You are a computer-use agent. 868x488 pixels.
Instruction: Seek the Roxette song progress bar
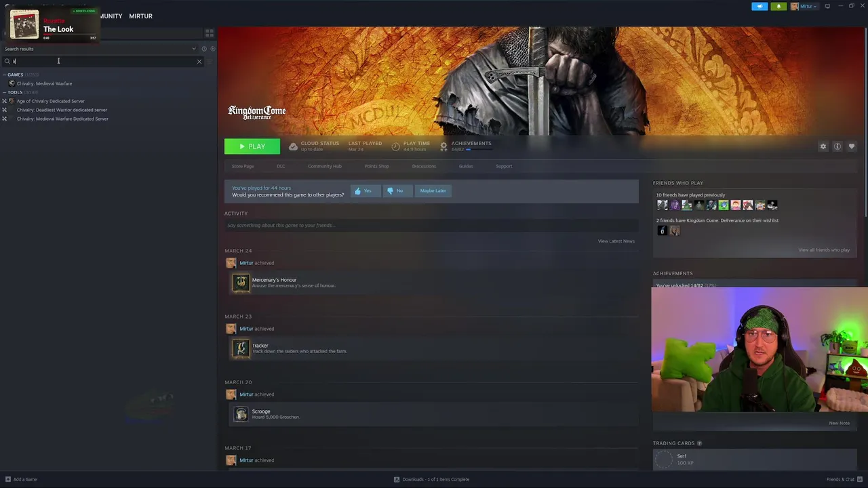70,35
